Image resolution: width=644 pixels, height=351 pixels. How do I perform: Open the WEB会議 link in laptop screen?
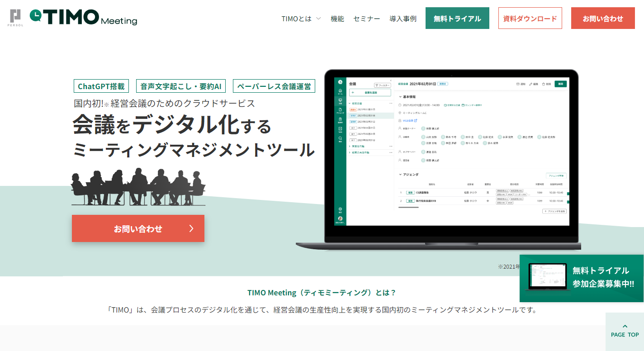410,121
